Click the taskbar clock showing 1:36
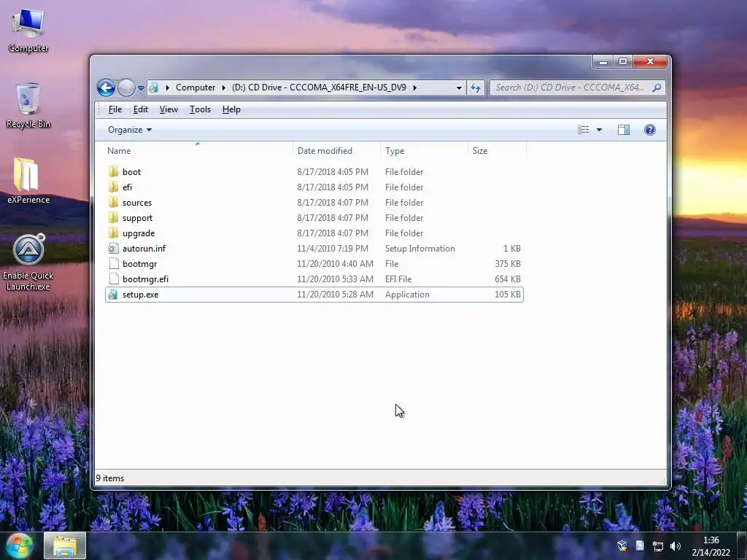The width and height of the screenshot is (747, 560). click(711, 546)
